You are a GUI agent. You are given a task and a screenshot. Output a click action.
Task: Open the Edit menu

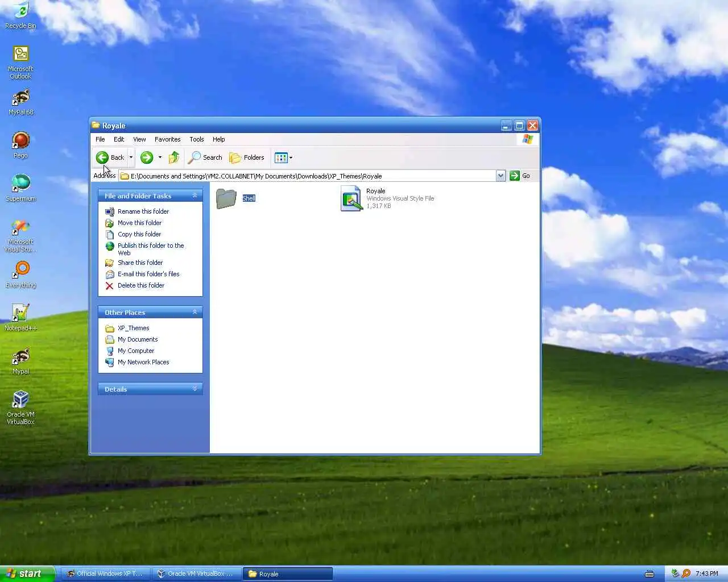point(119,139)
